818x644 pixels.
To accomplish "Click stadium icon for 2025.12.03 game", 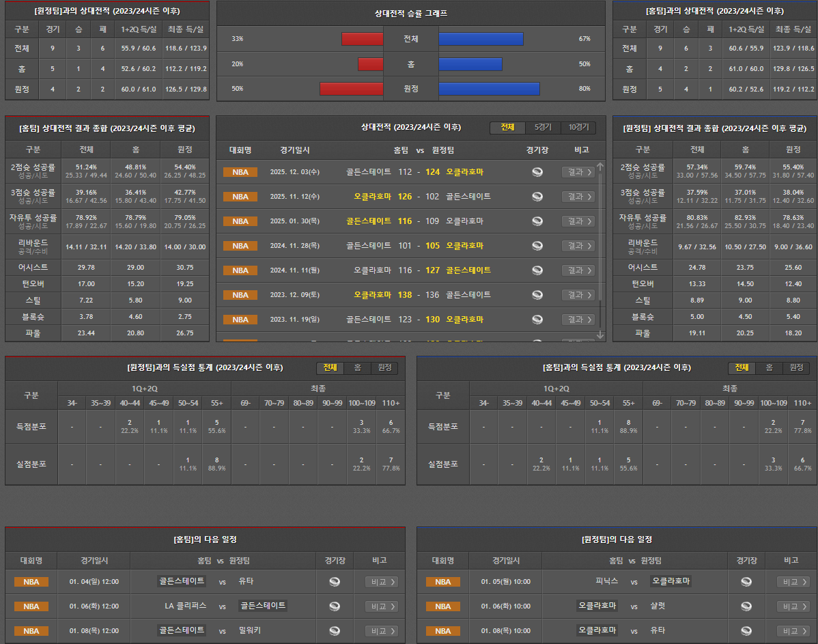I will click(537, 172).
